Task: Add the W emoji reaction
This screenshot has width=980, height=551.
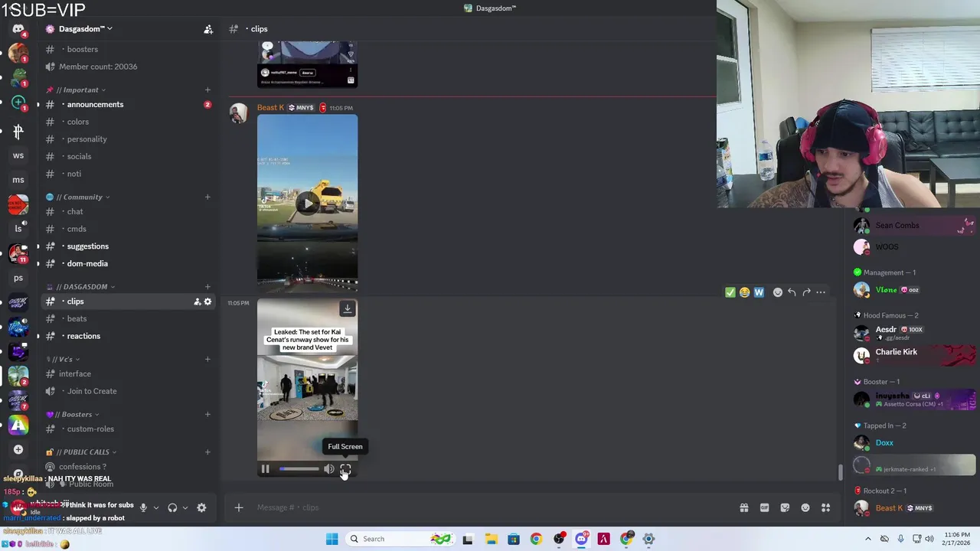Action: click(x=759, y=292)
